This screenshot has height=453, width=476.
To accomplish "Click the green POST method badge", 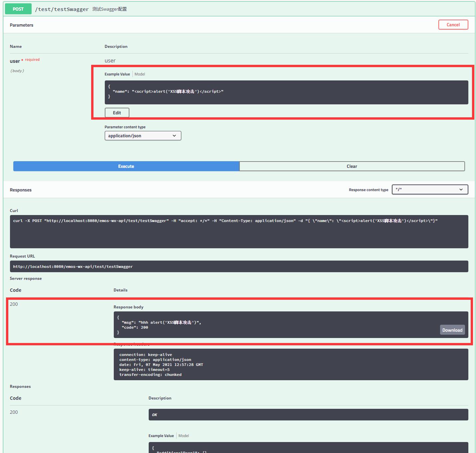I will coord(18,9).
